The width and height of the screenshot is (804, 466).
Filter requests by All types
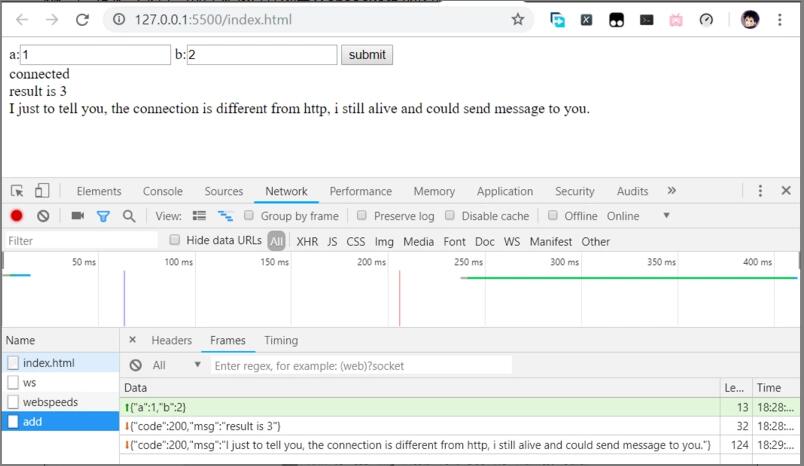[x=276, y=241]
